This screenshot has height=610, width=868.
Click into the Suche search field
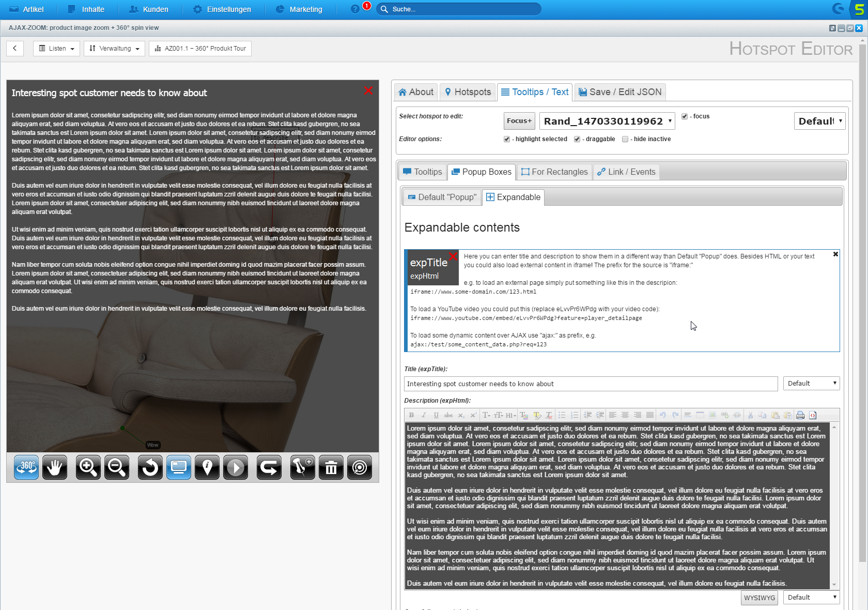[x=459, y=9]
